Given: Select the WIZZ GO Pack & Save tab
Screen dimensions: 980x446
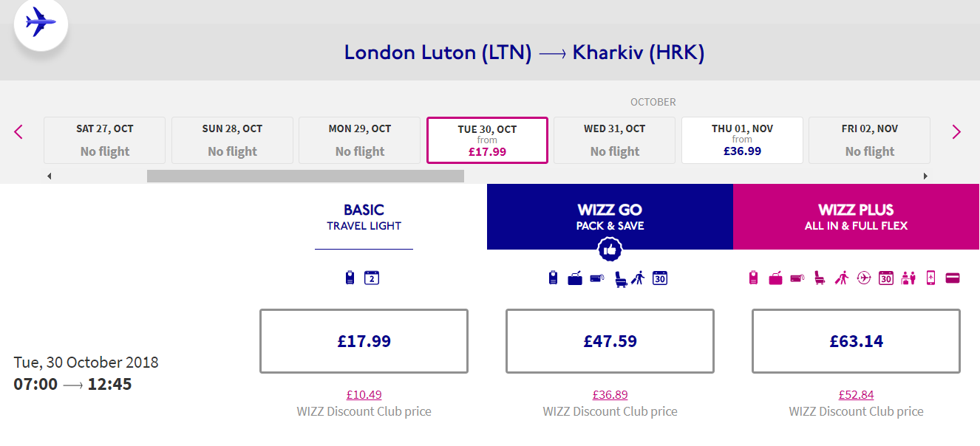Looking at the screenshot, I should tap(610, 217).
